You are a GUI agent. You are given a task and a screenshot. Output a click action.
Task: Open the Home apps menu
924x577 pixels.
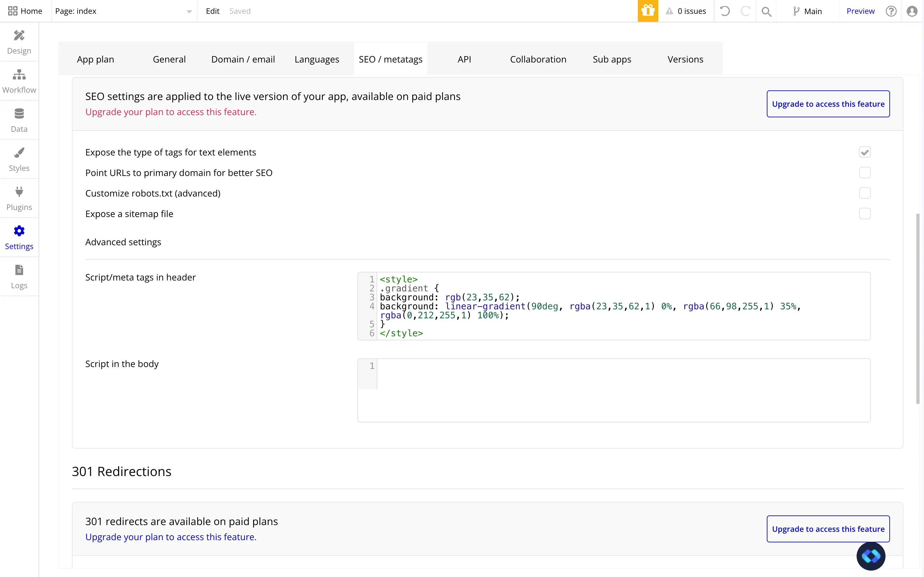point(25,11)
